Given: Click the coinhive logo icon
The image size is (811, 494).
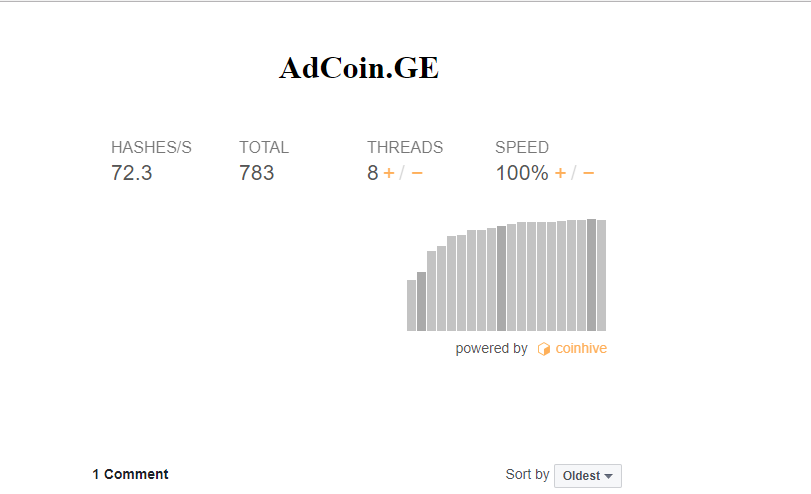Looking at the screenshot, I should tap(544, 349).
